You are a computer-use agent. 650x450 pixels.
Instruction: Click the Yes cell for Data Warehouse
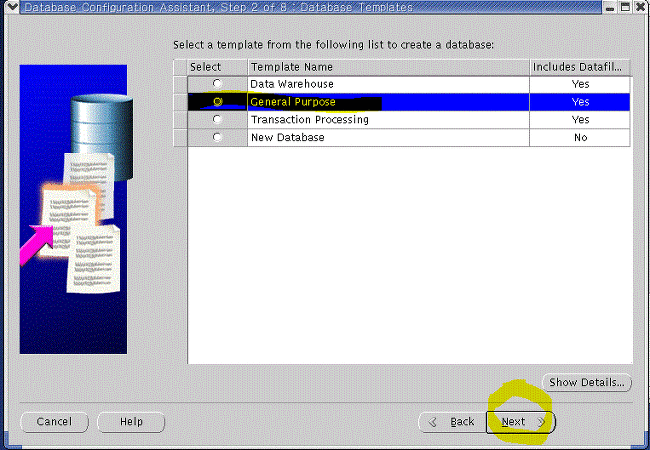(580, 84)
